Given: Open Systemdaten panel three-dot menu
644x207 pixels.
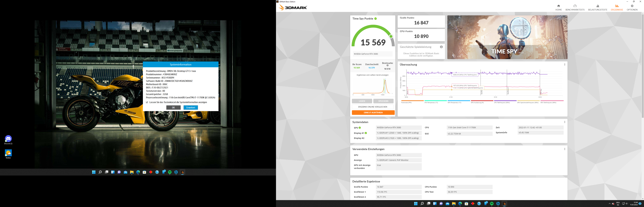Looking at the screenshot, I should (x=565, y=122).
